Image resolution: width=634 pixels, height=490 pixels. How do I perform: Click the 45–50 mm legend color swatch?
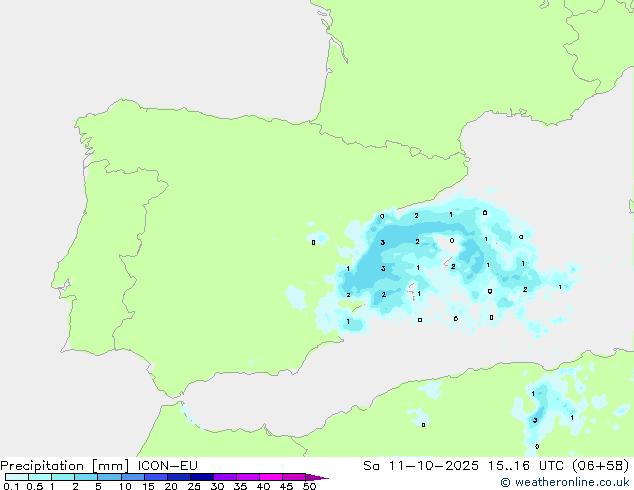(294, 477)
